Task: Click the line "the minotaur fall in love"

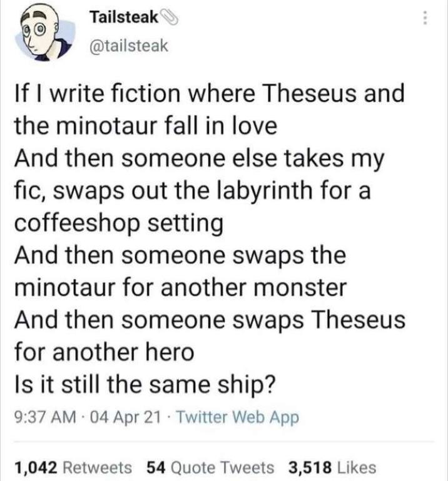Action: 145,126
